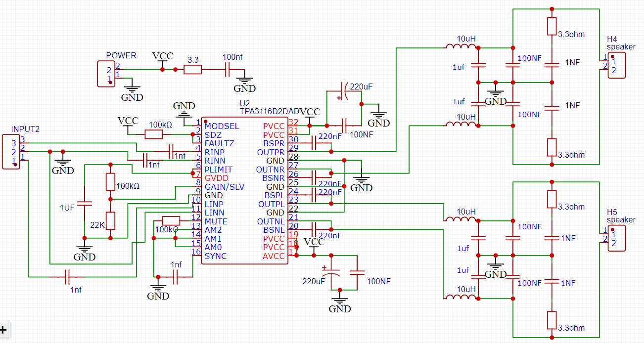The width and height of the screenshot is (644, 343).
Task: Click the U2 reference designator label
Action: click(244, 104)
